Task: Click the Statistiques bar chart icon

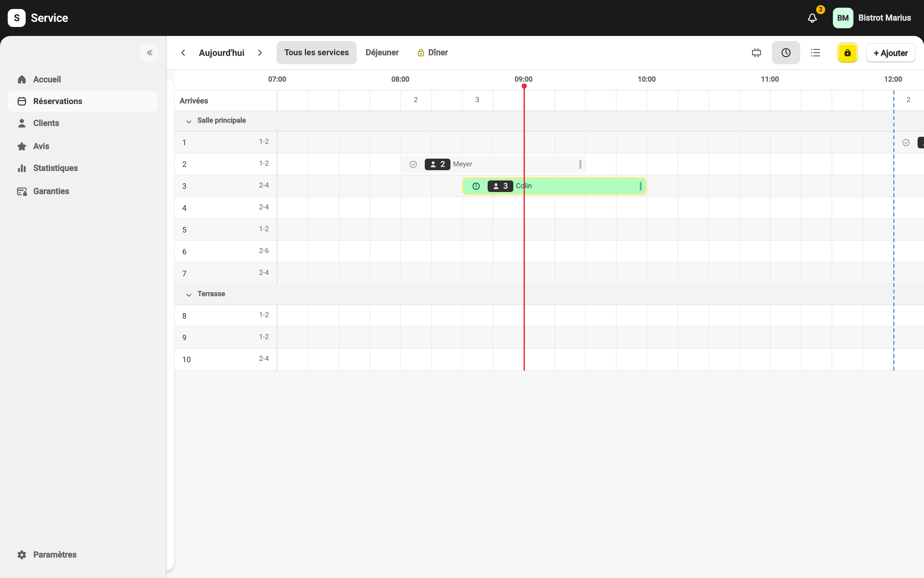Action: (22, 168)
